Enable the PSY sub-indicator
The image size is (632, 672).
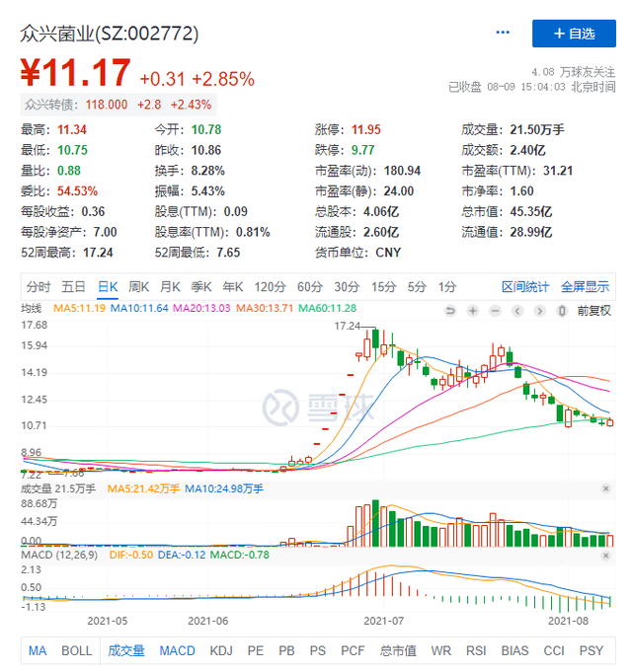592,650
